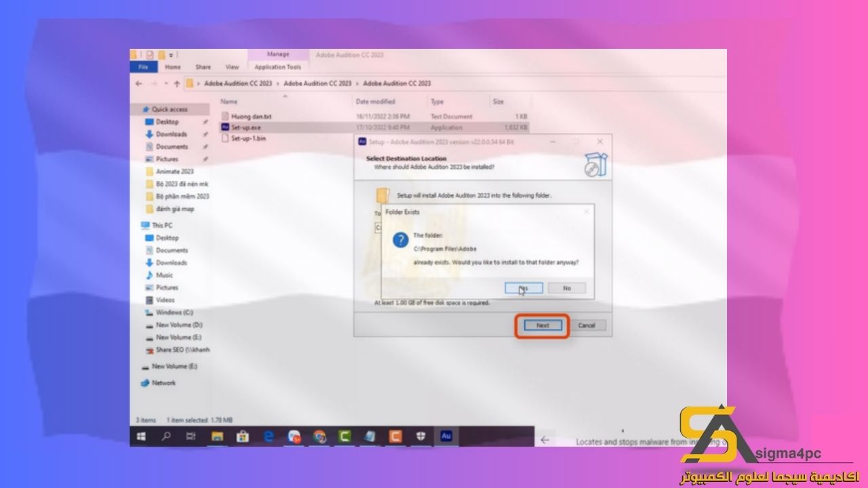The width and height of the screenshot is (868, 488).
Task: Click the Adobe Audition Au taskbar icon
Action: point(446,436)
